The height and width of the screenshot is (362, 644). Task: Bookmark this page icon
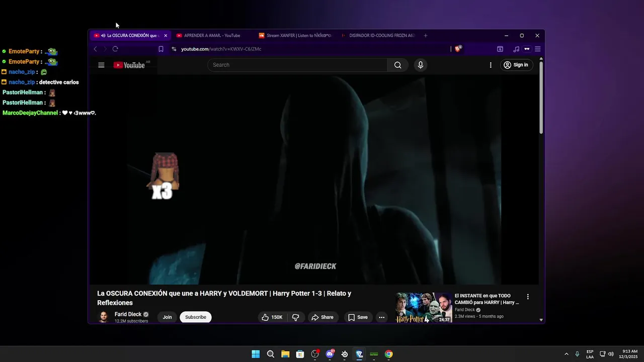click(x=161, y=49)
